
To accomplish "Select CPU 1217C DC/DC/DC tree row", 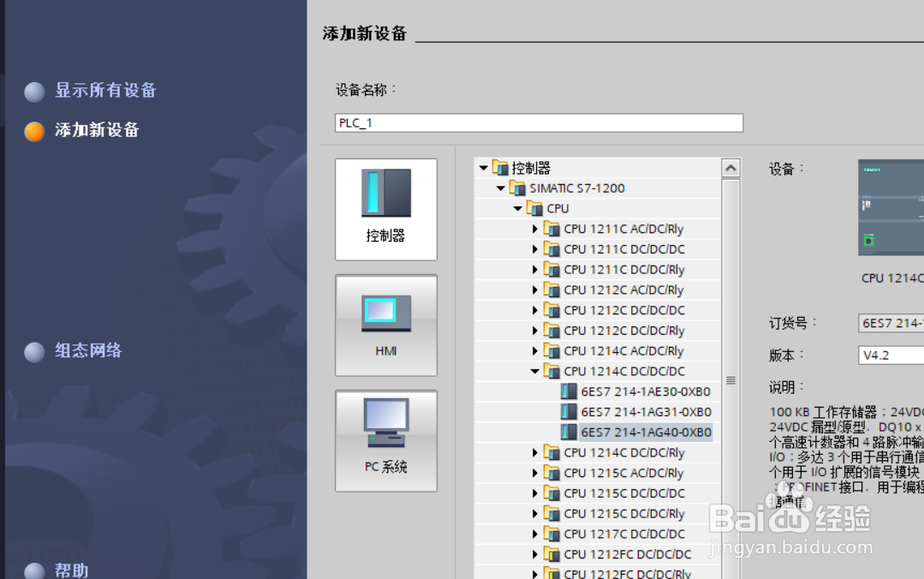I will (598, 534).
